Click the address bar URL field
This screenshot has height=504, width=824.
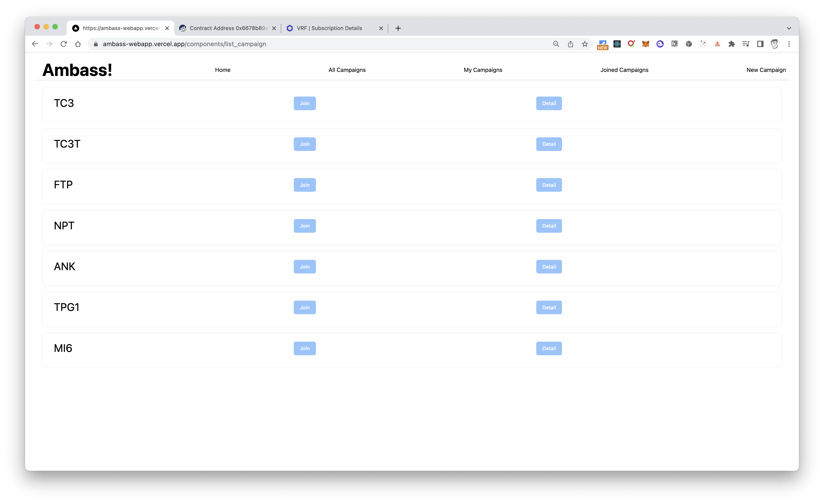pyautogui.click(x=301, y=44)
